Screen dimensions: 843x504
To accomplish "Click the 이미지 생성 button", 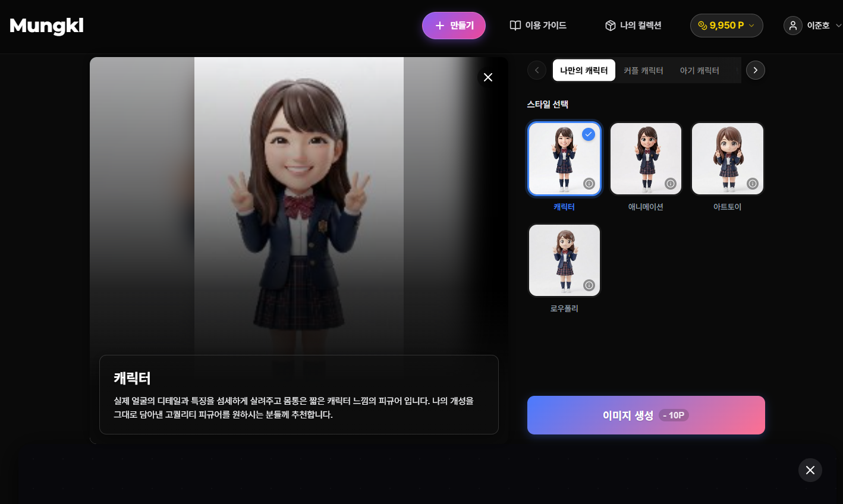I will [646, 415].
